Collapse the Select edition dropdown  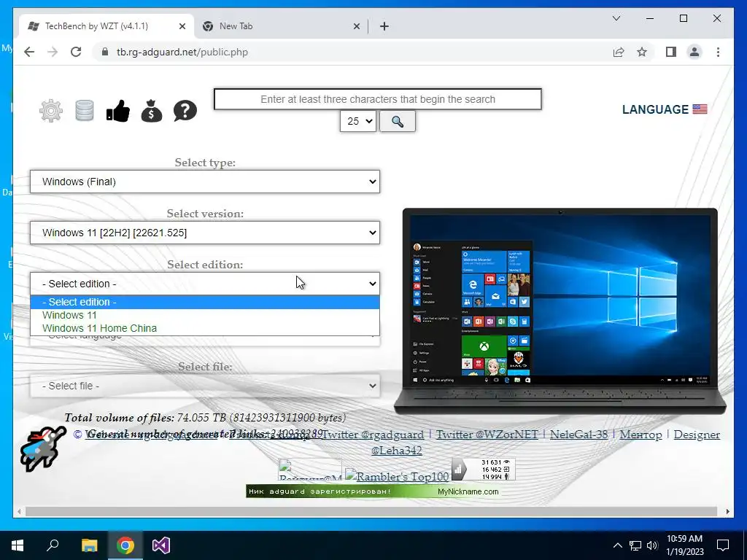tap(205, 284)
